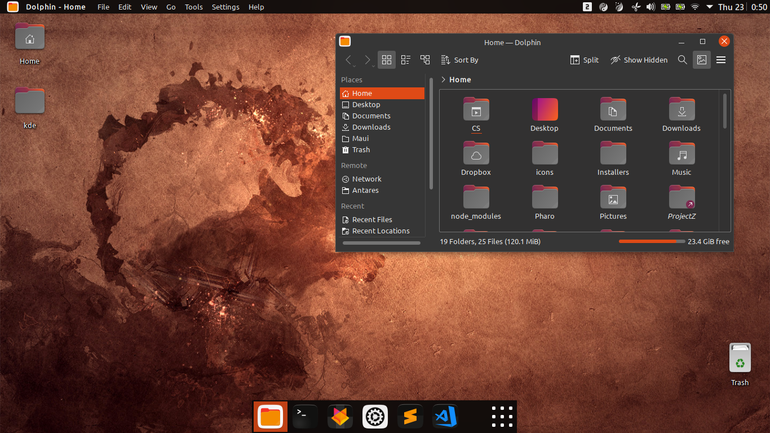Open the Settings menu in menu bar
Image resolution: width=770 pixels, height=433 pixels.
pyautogui.click(x=225, y=7)
